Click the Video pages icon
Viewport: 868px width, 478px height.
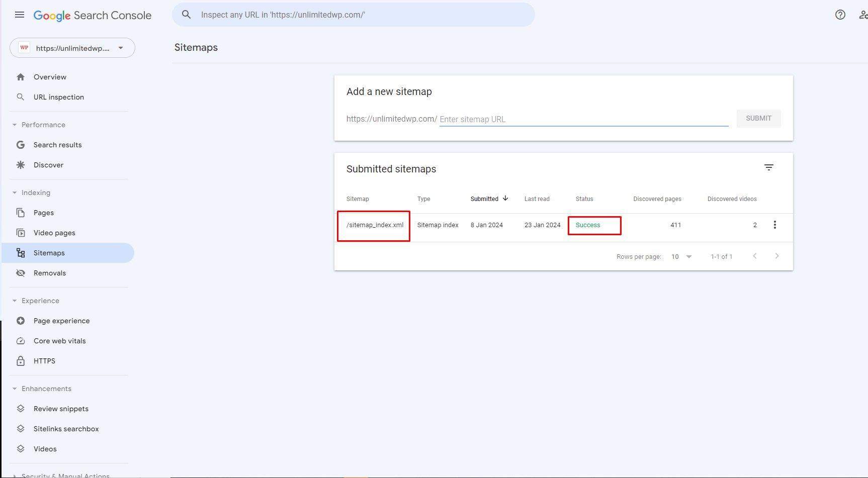pos(21,233)
